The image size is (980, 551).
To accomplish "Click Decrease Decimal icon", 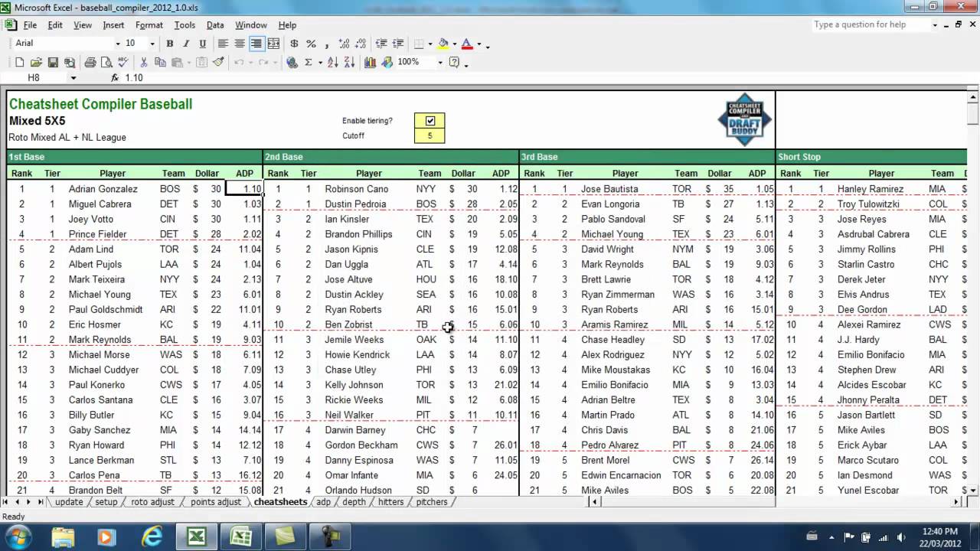I will coord(361,44).
